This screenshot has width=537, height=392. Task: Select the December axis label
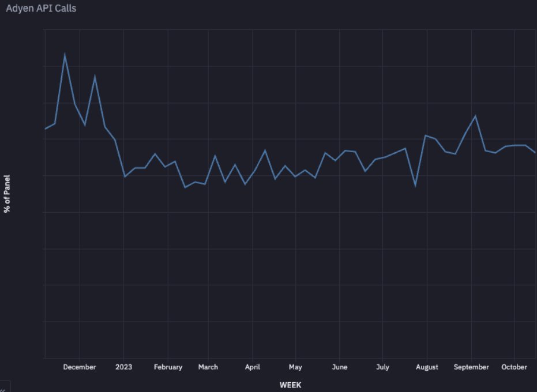point(80,367)
